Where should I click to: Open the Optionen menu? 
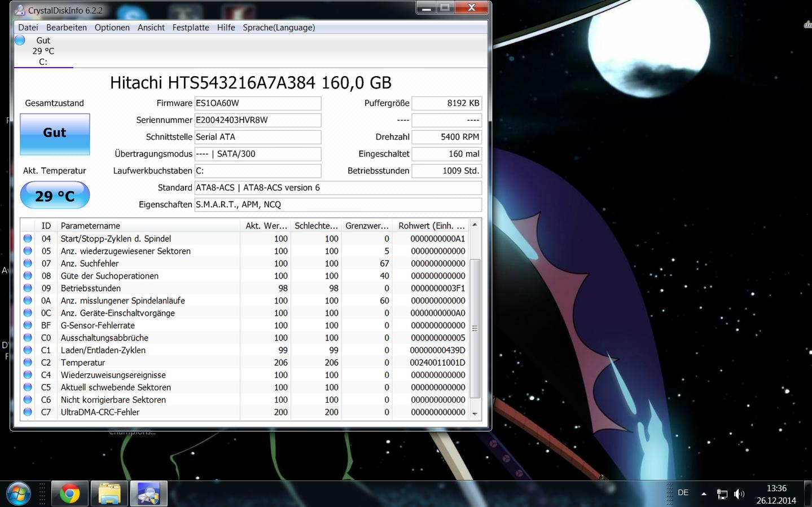(112, 28)
